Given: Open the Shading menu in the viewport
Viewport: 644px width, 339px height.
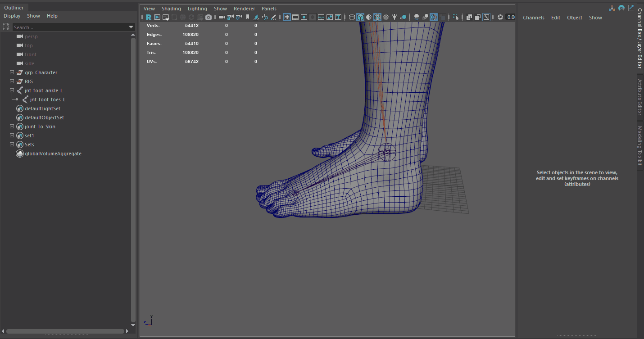Looking at the screenshot, I should click(171, 9).
